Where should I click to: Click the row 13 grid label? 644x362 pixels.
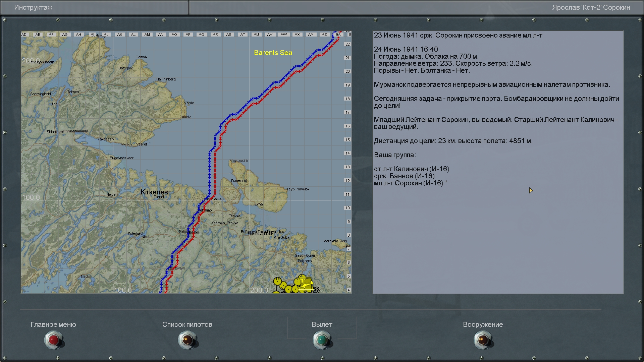coord(347,167)
